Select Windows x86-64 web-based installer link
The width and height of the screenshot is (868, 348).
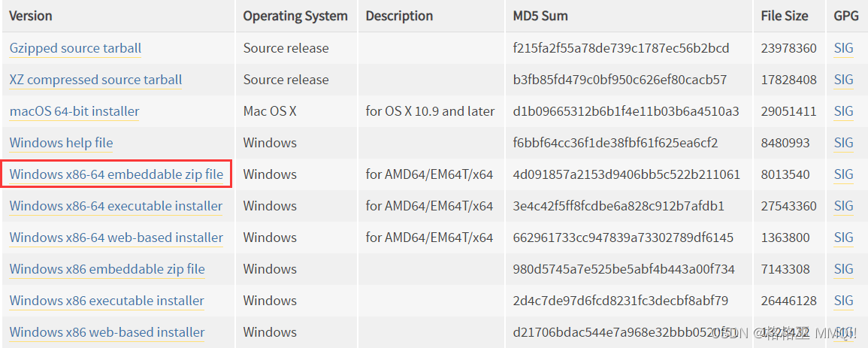tap(116, 238)
